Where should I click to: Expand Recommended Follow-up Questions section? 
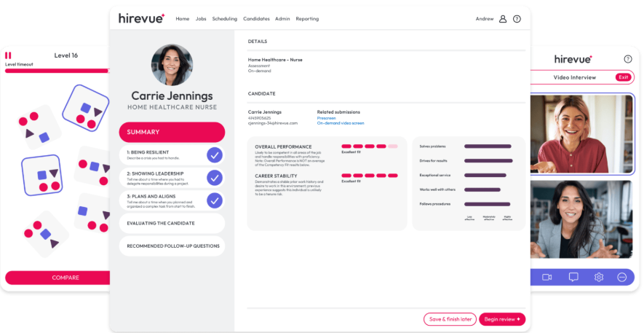click(172, 246)
